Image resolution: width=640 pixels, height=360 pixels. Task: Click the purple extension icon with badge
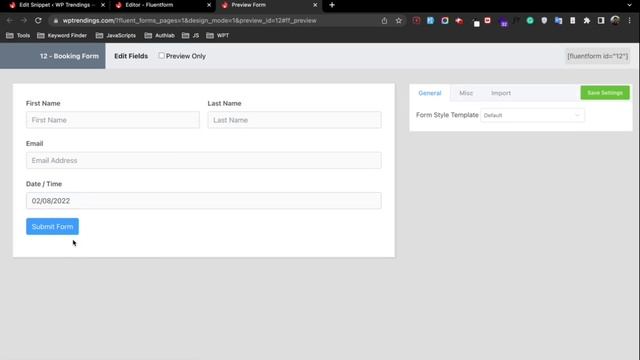[x=504, y=21]
